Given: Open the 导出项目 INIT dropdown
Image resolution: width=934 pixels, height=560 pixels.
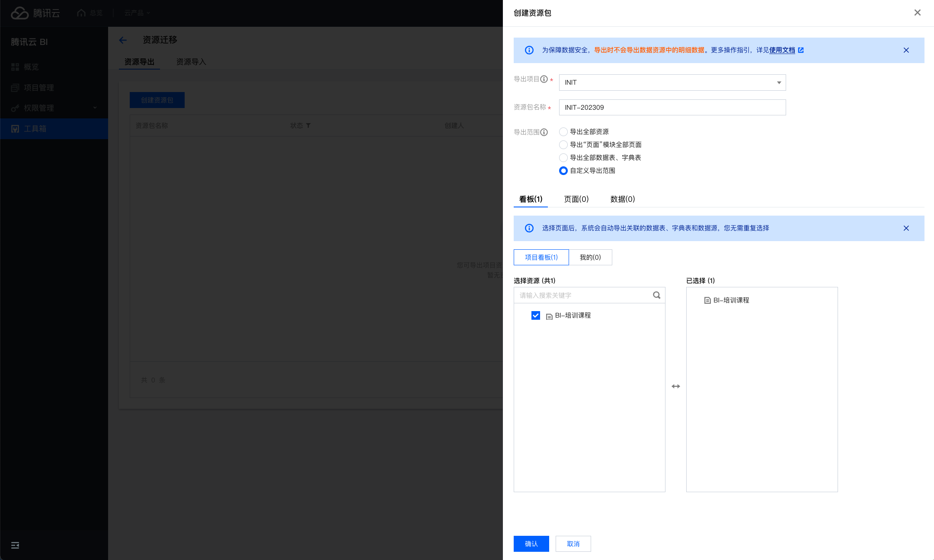Looking at the screenshot, I should coord(672,83).
